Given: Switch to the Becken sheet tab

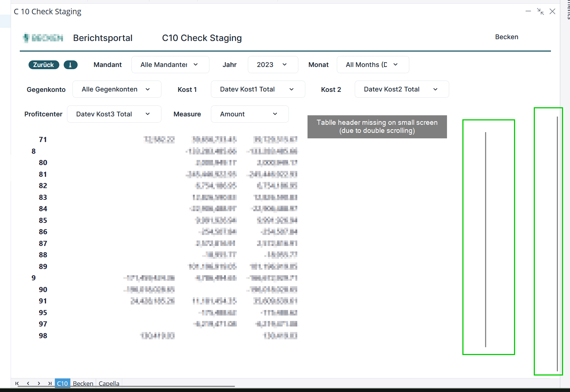Looking at the screenshot, I should coord(83,383).
